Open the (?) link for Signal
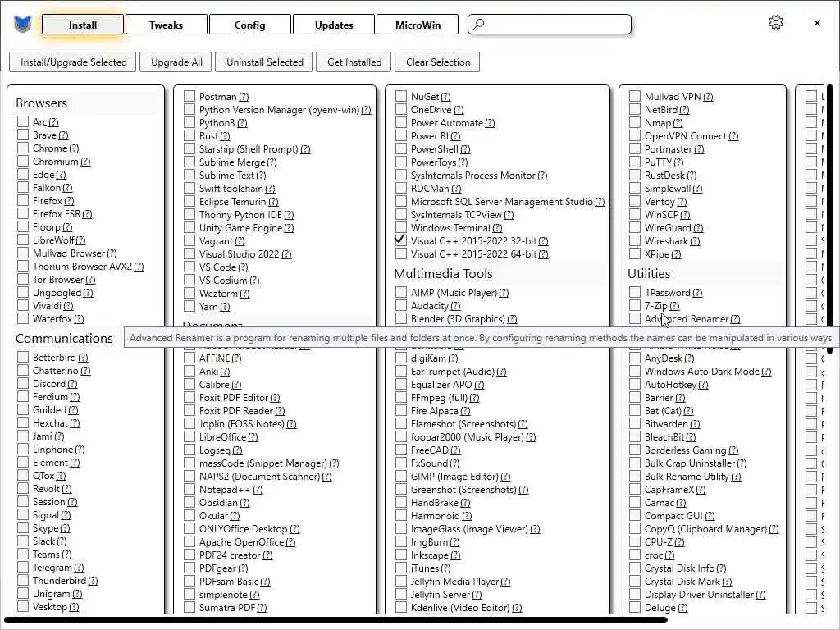The image size is (840, 630). [x=66, y=515]
